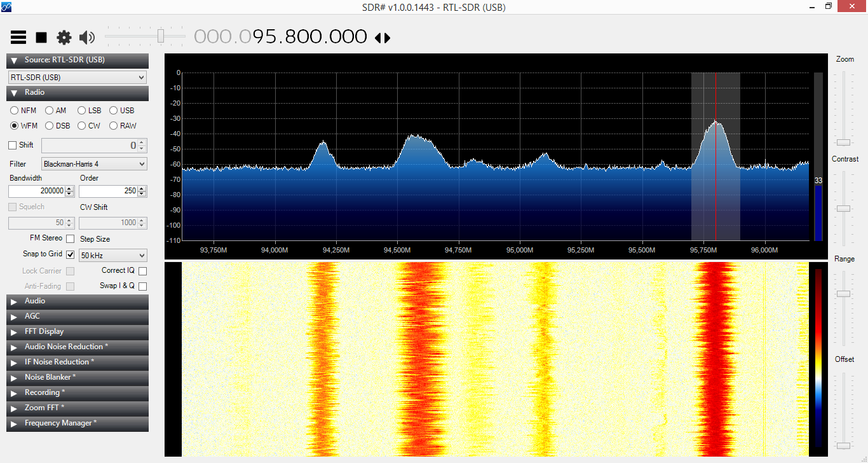Viewport: 868px width, 463px height.
Task: Enable the Correct IQ checkbox
Action: click(x=142, y=271)
